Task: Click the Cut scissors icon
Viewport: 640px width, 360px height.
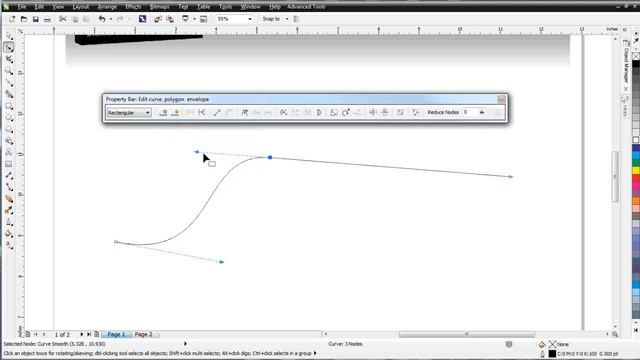Action: click(x=62, y=19)
